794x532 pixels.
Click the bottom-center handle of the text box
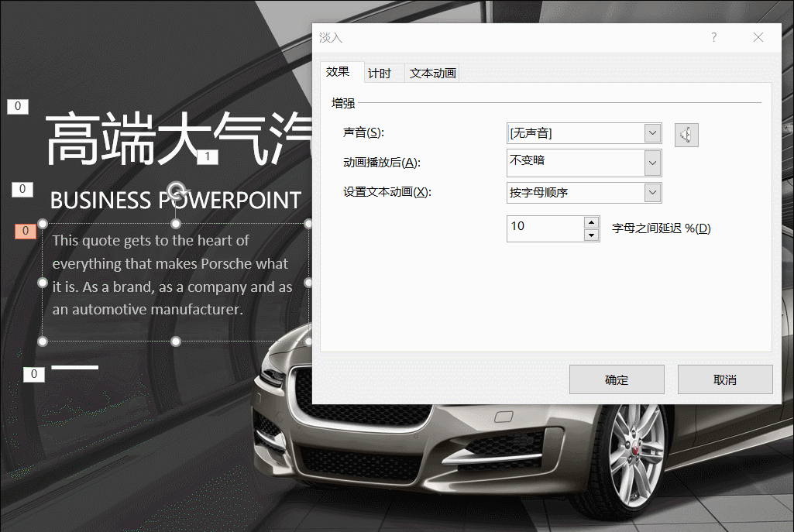(176, 342)
